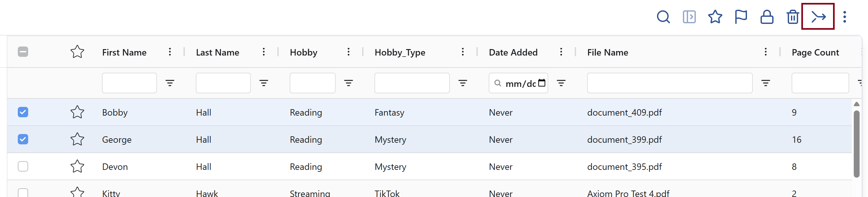Sort by Date Added column header
This screenshot has height=197, width=868.
pyautogui.click(x=513, y=52)
